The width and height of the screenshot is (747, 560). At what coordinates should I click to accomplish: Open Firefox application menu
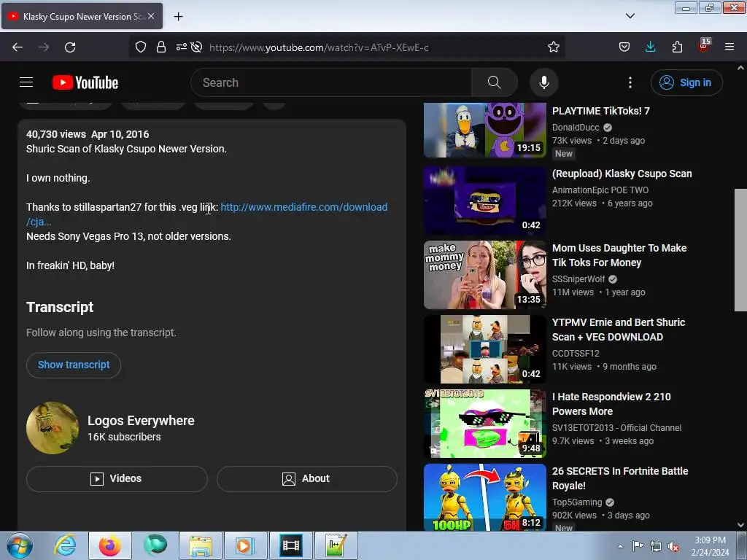point(729,47)
